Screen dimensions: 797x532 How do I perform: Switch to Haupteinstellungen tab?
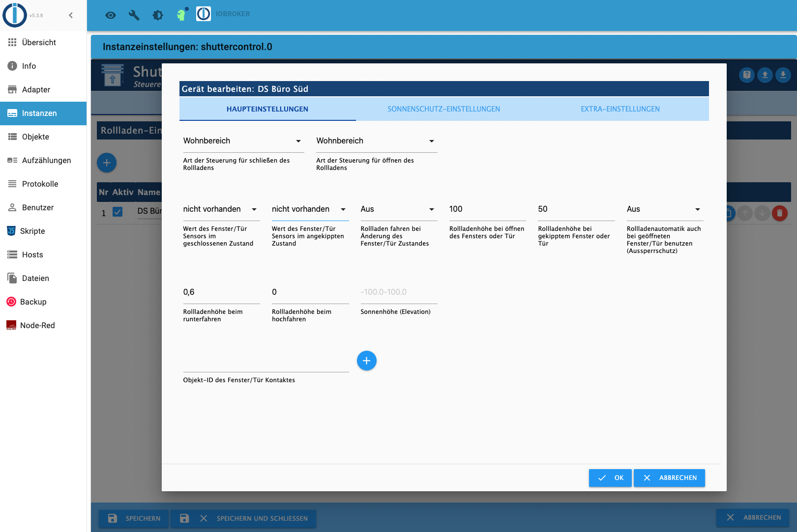click(x=267, y=109)
